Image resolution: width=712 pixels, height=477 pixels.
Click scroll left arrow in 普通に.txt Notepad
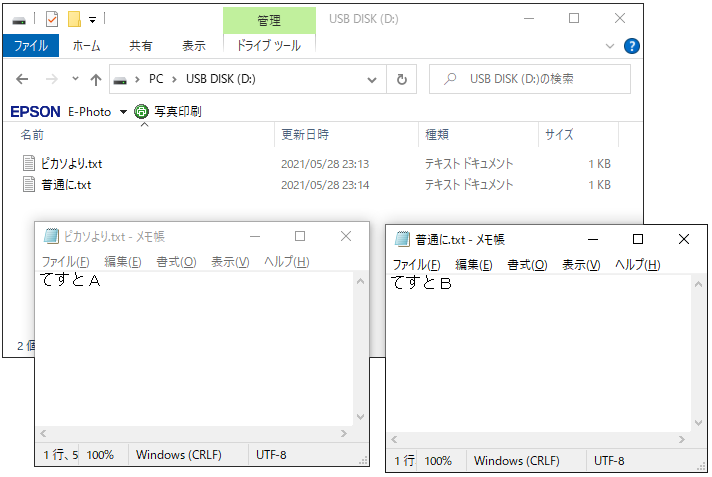394,439
